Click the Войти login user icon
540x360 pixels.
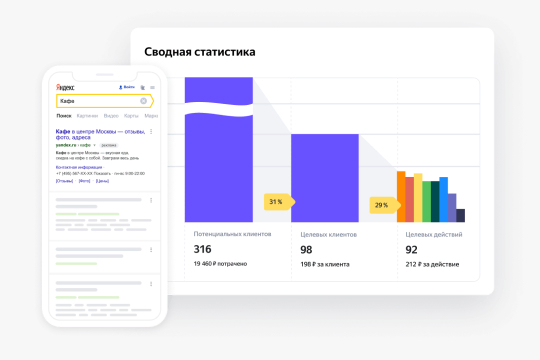coord(121,88)
